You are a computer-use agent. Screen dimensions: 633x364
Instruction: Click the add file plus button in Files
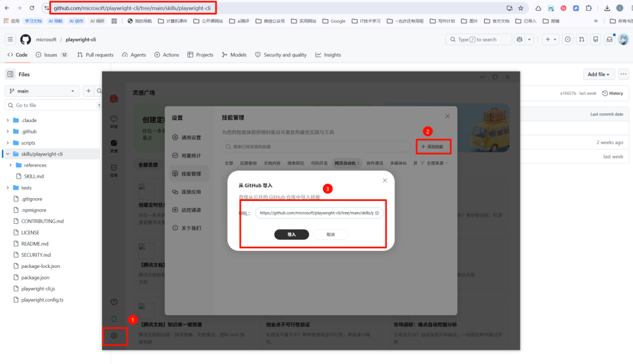89,91
